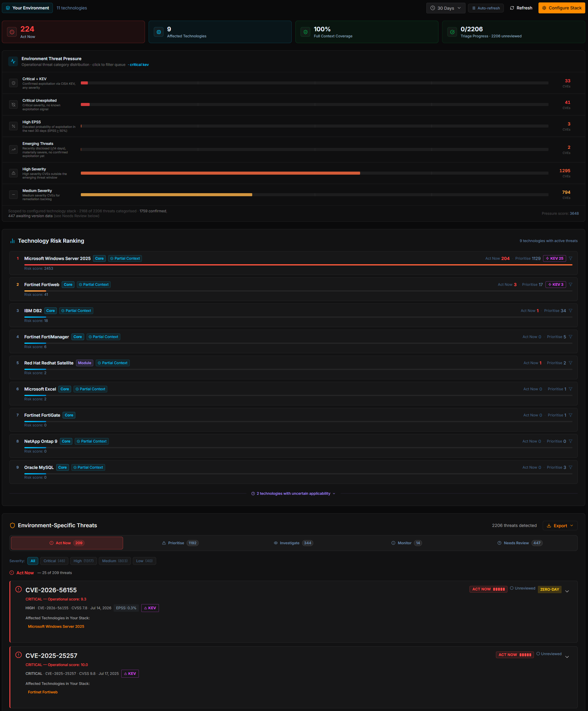Click the EPSS: 0.3% tag
The height and width of the screenshot is (711, 588).
click(126, 608)
